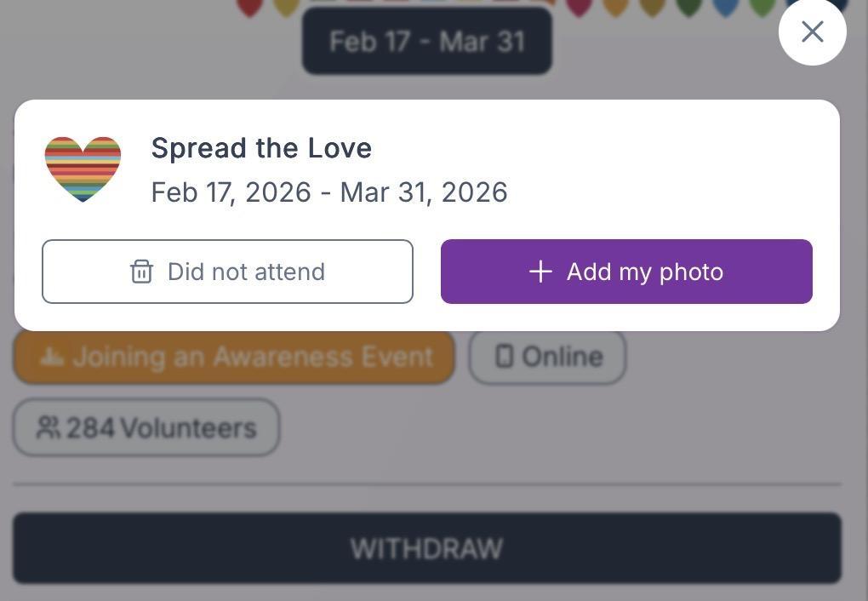This screenshot has width=868, height=601.
Task: Close the Spread the Love popup
Action: click(x=812, y=31)
